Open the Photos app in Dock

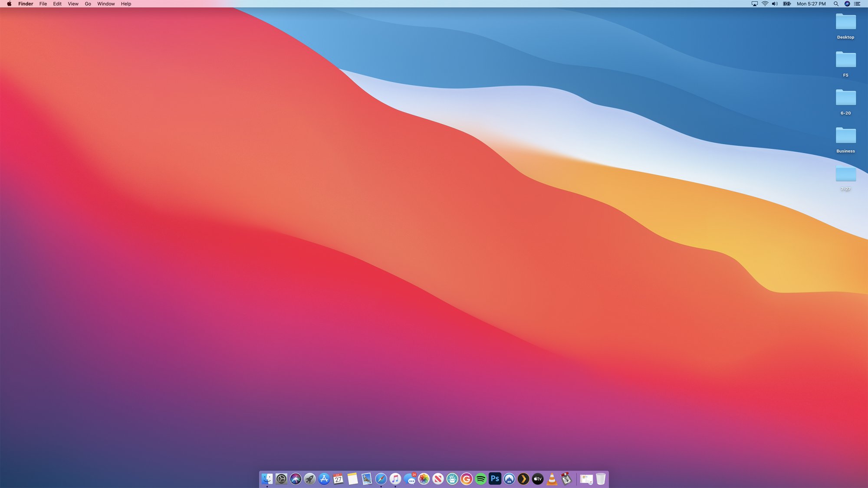click(424, 479)
